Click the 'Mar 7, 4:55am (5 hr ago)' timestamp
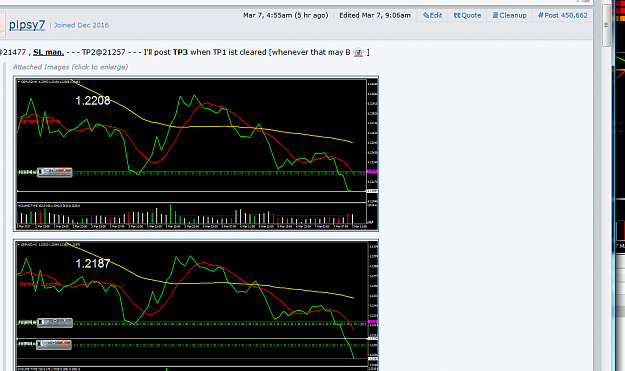625x371 pixels. click(285, 15)
